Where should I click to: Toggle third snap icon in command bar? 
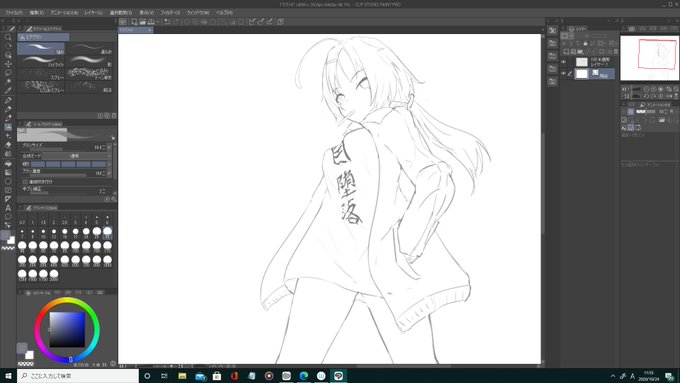[269, 22]
